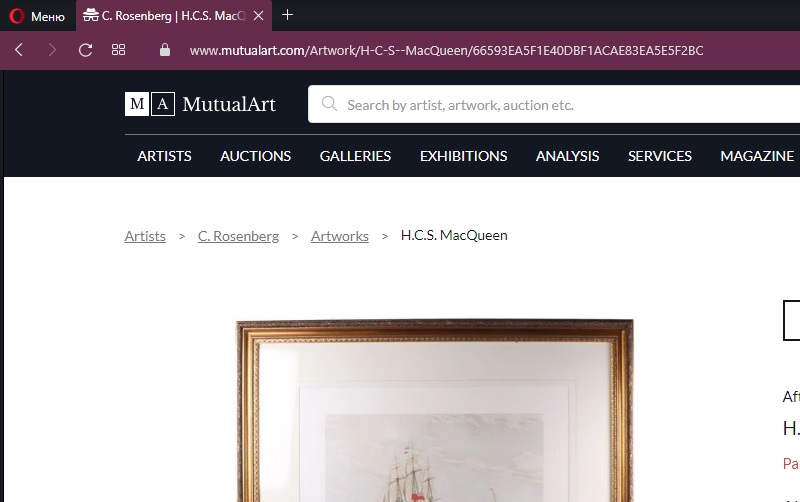
Task: Click the padlock site security icon
Action: click(x=164, y=50)
